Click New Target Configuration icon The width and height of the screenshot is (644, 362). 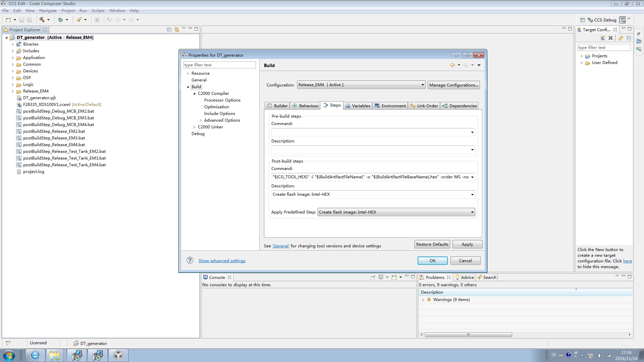pos(603,38)
